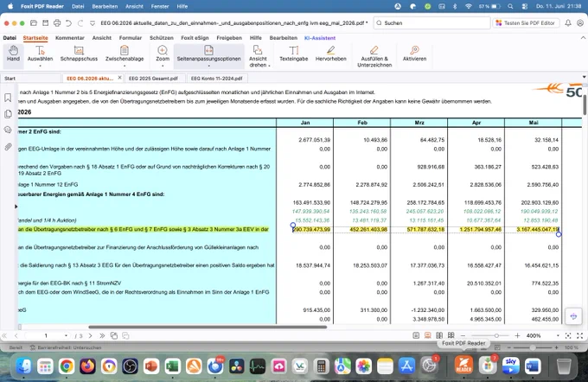The height and width of the screenshot is (382, 588).
Task: Activate the Schnappschuss snapshot tool
Action: coord(79,54)
